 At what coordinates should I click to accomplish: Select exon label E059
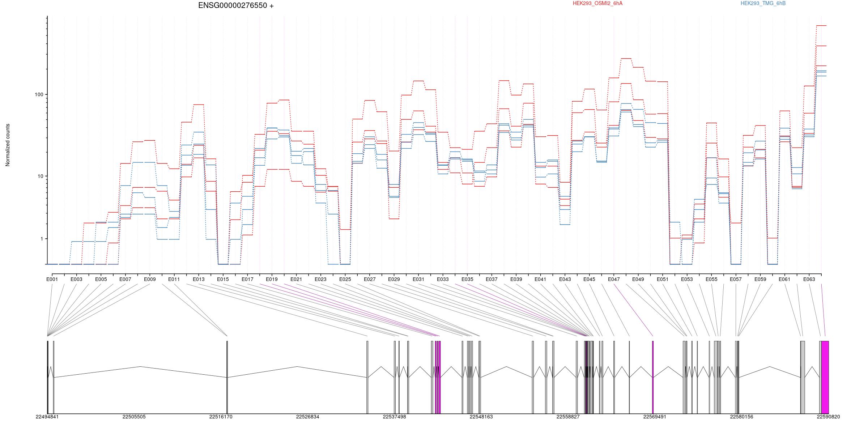coord(760,279)
